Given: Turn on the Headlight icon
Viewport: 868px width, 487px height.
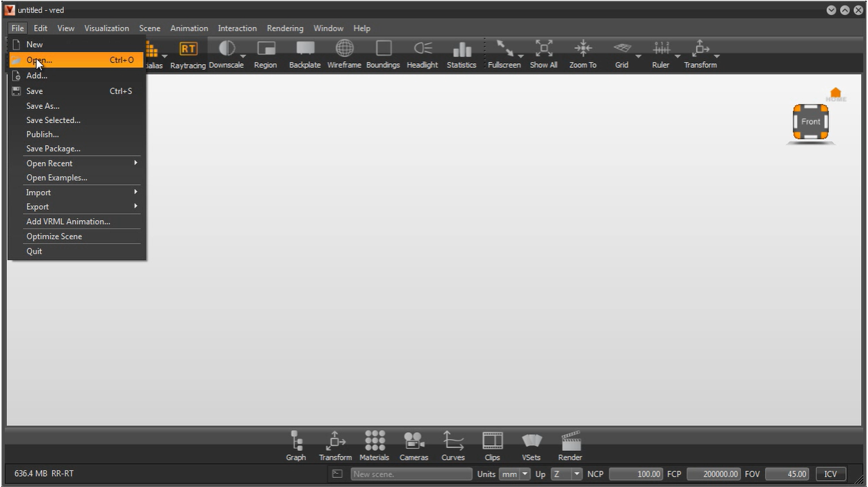Looking at the screenshot, I should click(x=423, y=49).
